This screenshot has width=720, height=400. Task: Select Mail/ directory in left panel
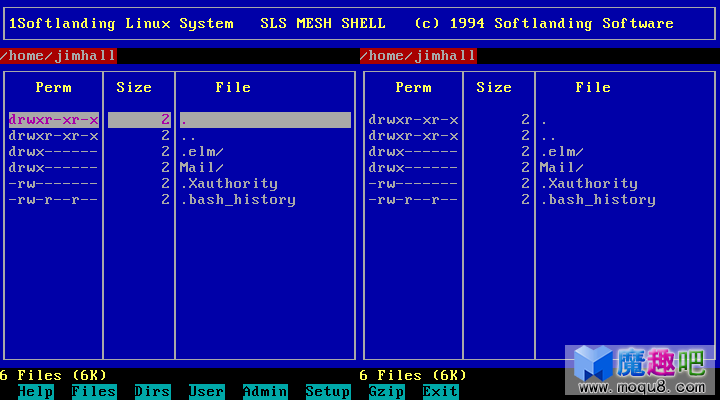(202, 168)
